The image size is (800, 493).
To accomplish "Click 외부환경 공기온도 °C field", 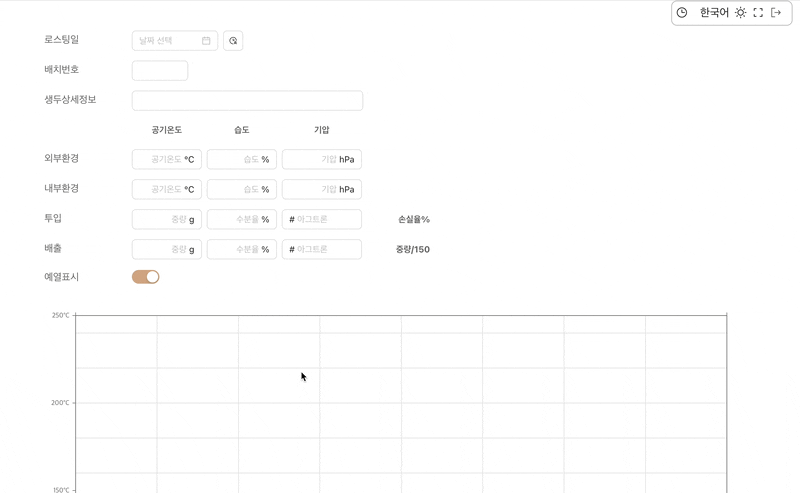I will (x=167, y=159).
